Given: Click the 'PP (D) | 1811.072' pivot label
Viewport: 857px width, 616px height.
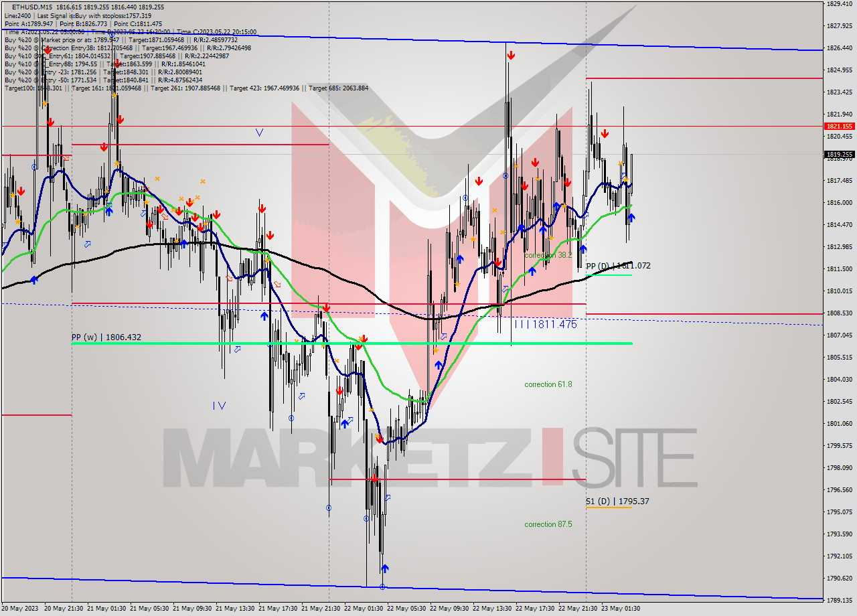Looking at the screenshot, I should pyautogui.click(x=618, y=266).
